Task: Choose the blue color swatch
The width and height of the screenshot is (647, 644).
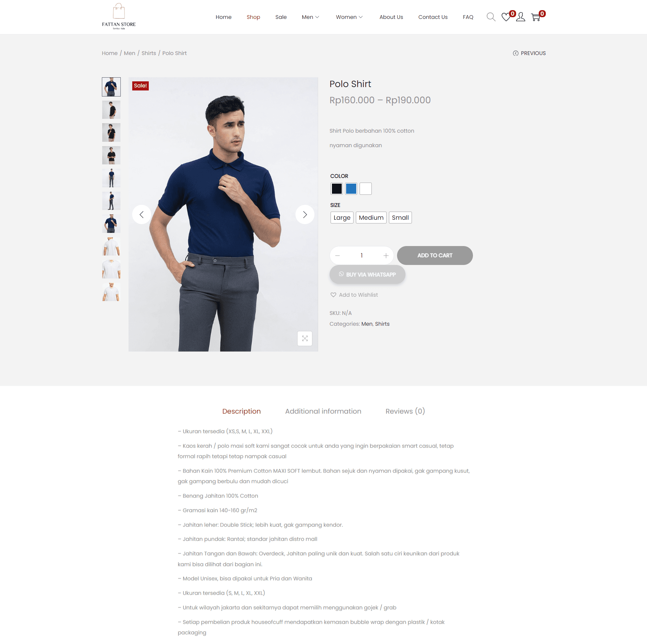Action: pyautogui.click(x=351, y=189)
